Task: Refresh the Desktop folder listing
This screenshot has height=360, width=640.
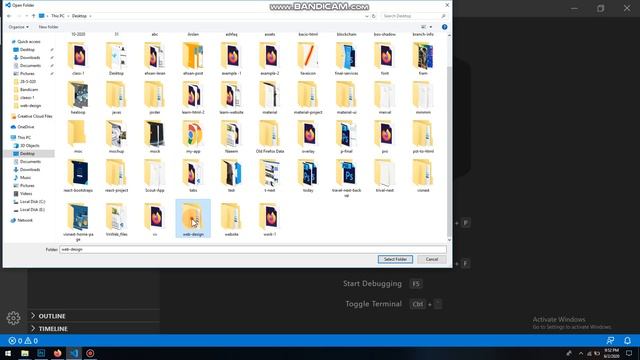Action: coord(373,16)
